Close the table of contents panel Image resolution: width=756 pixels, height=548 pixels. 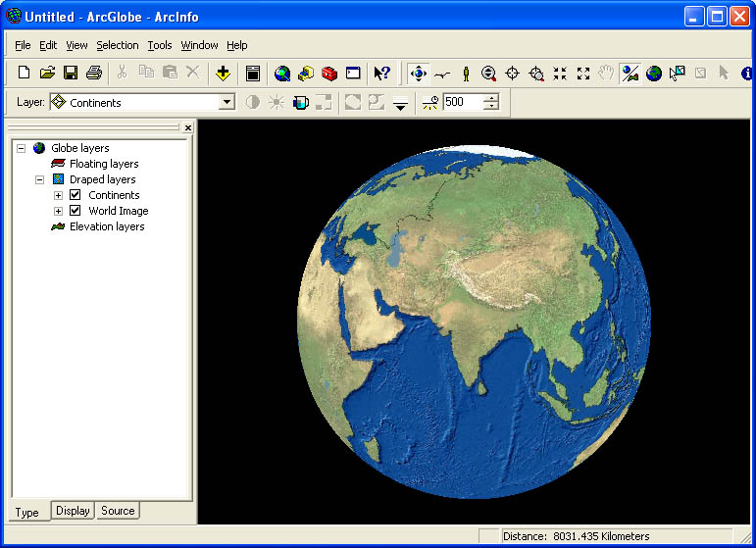(x=187, y=127)
